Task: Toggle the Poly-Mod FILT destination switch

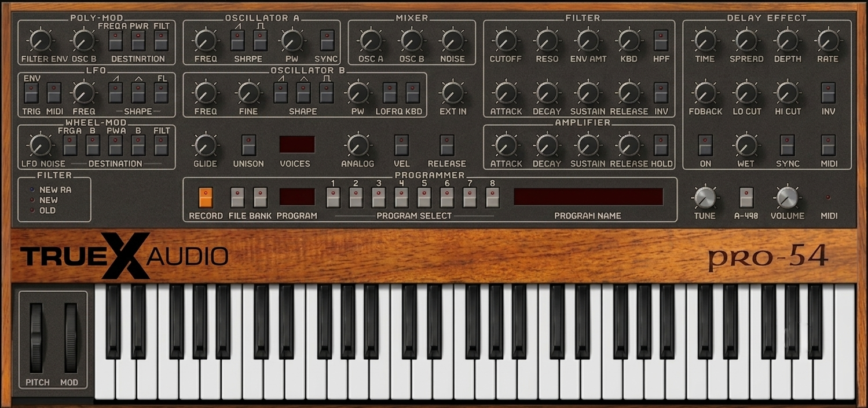Action: point(161,41)
